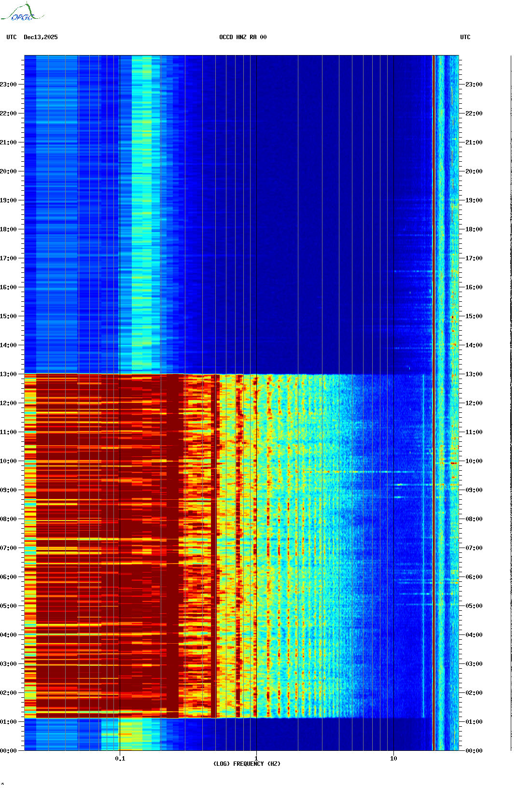The height and width of the screenshot is (789, 532).
Task: Click the left-axis '13:00' time label
Action: pyautogui.click(x=8, y=374)
